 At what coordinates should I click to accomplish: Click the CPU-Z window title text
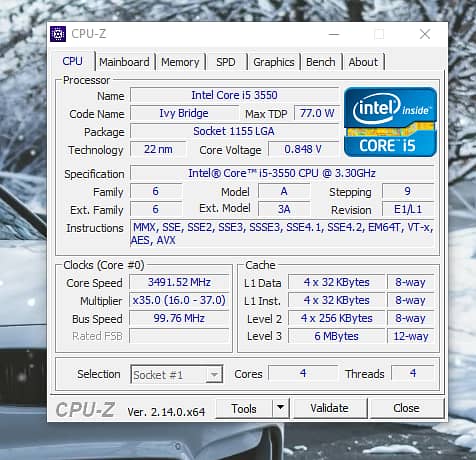[x=89, y=34]
